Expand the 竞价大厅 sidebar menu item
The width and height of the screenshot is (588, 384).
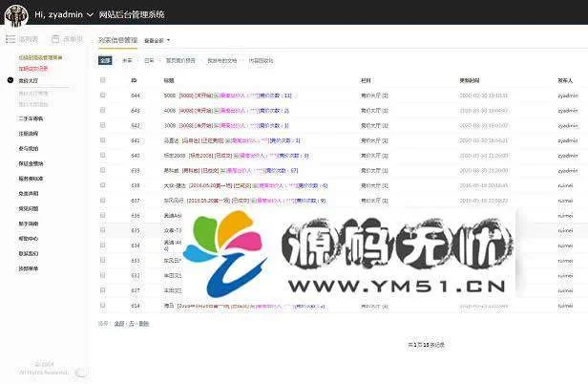30,81
